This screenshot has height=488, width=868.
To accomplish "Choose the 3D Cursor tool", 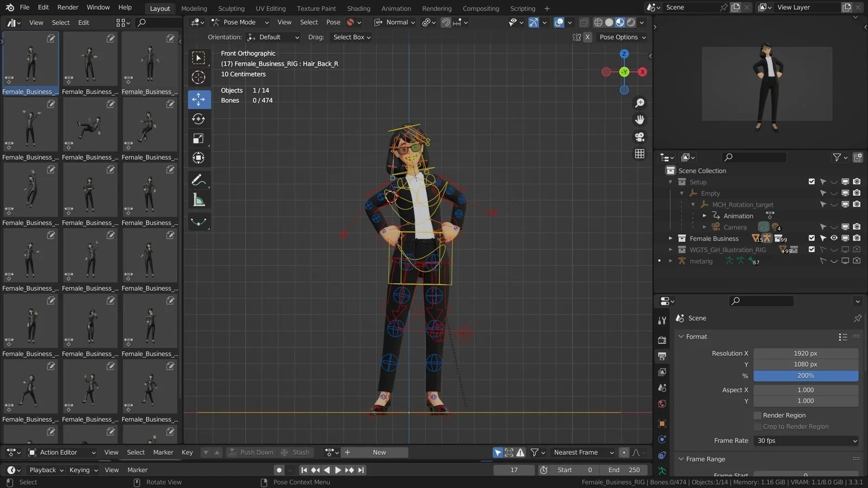I will (x=199, y=78).
